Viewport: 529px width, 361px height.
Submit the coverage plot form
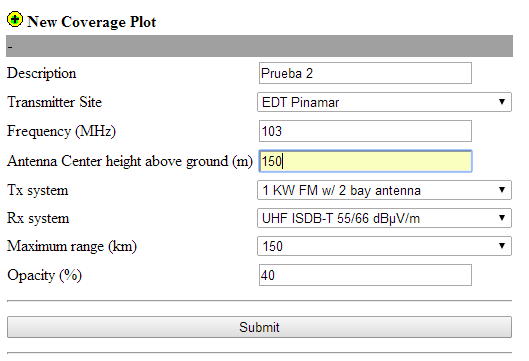(x=259, y=327)
